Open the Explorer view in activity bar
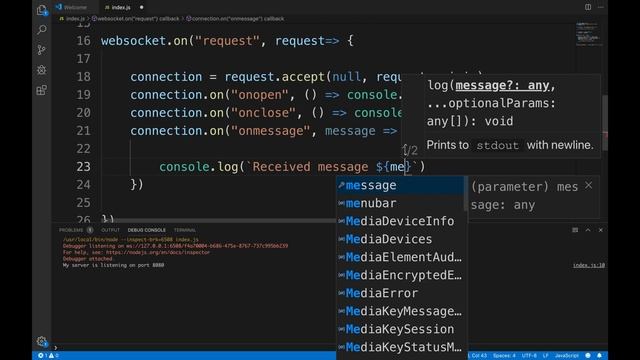The image size is (640, 360). [42, 10]
